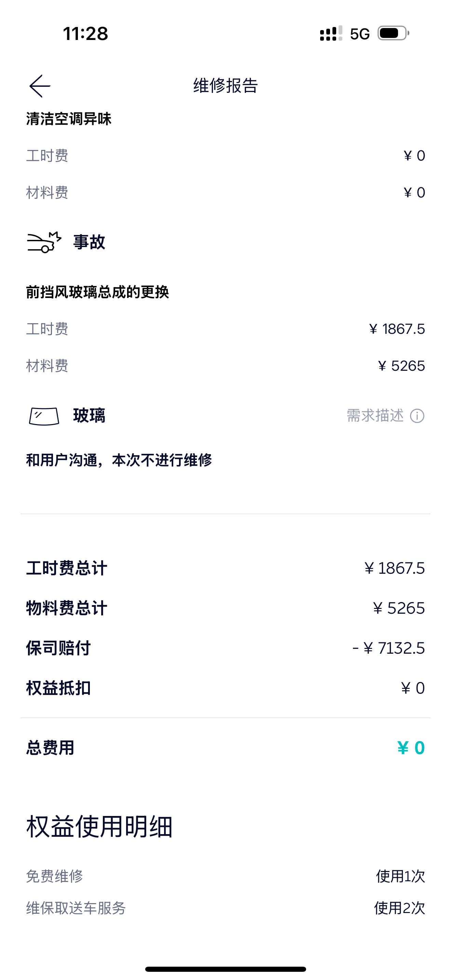Select the 玻璃 section heading
Viewport: 451px width, 980px height.
point(89,416)
